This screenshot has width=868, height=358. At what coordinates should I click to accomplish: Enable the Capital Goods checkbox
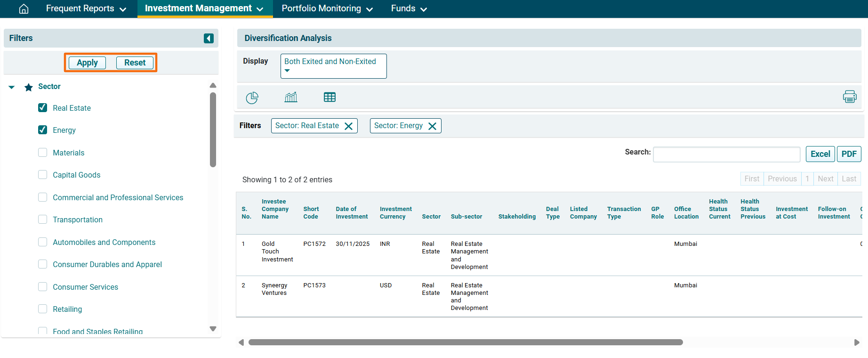tap(43, 175)
